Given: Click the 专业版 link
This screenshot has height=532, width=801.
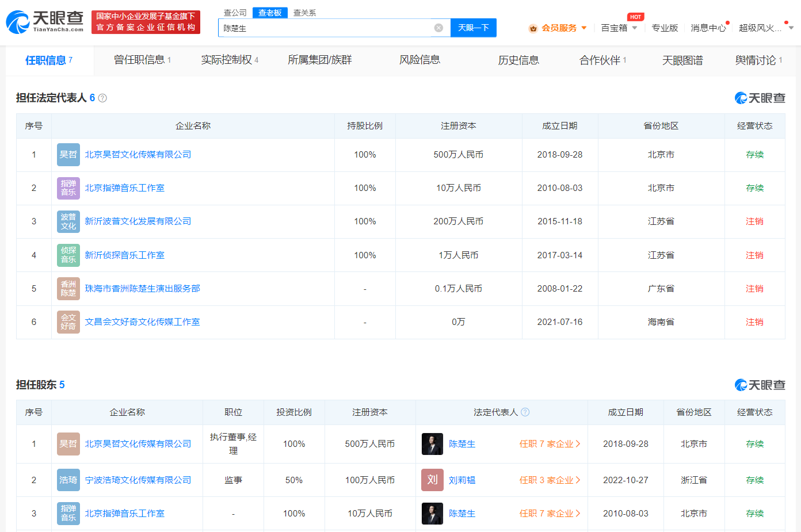Looking at the screenshot, I should coord(665,28).
